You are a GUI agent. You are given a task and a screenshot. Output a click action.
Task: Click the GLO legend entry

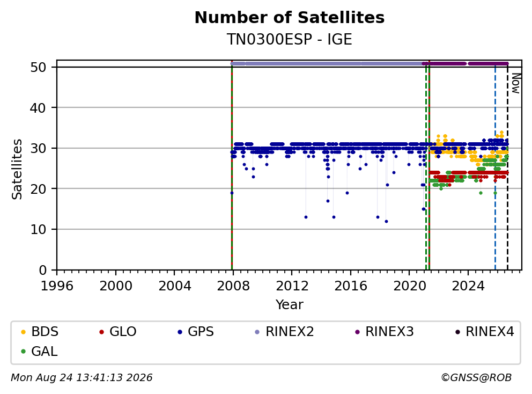118,332
